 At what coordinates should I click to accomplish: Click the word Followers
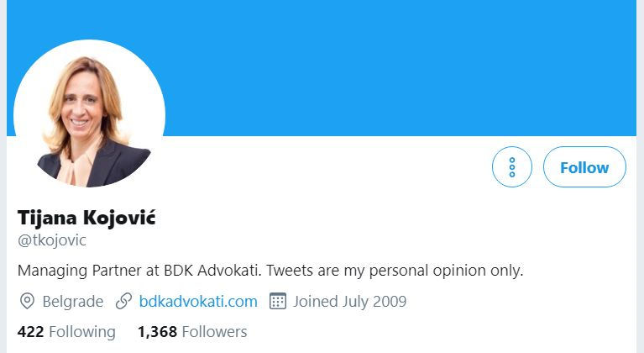coord(214,332)
